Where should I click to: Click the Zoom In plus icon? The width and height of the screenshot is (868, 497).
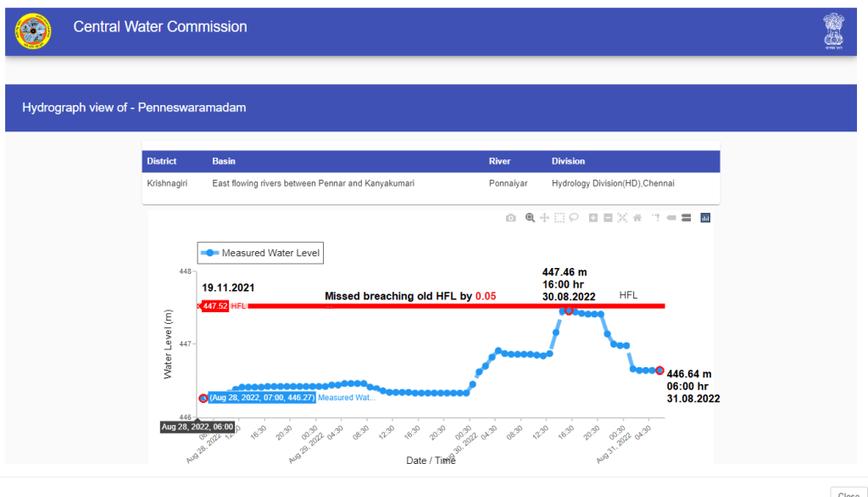(593, 218)
